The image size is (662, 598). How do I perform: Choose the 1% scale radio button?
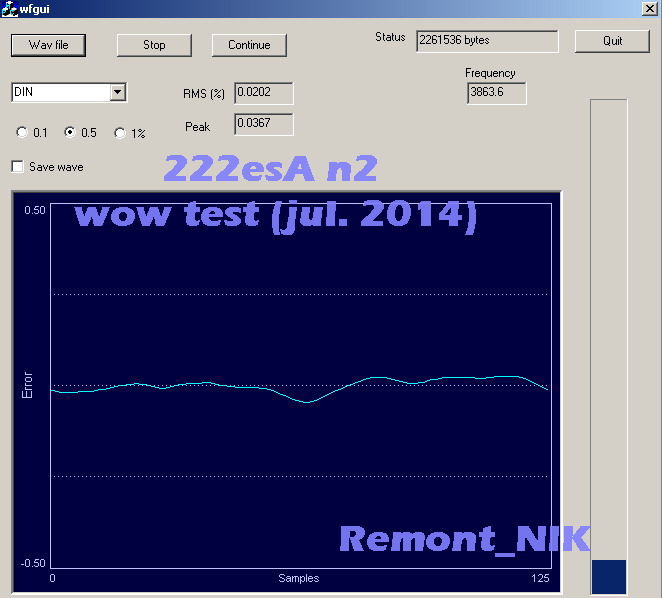click(x=120, y=132)
